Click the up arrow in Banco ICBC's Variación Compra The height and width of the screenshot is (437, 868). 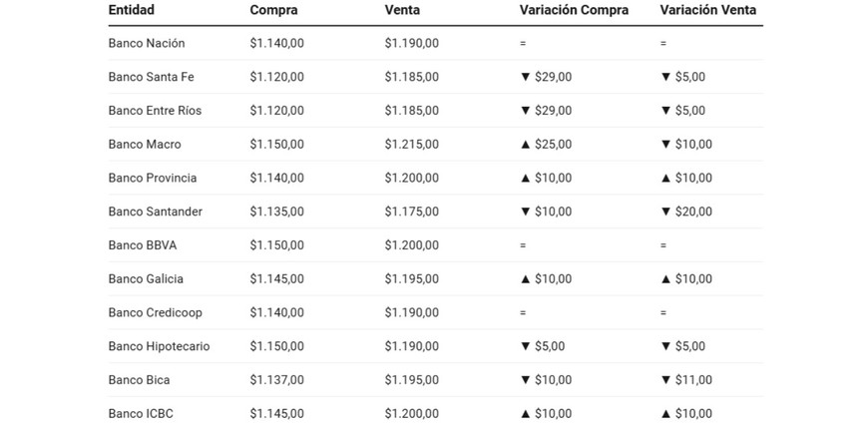point(526,414)
